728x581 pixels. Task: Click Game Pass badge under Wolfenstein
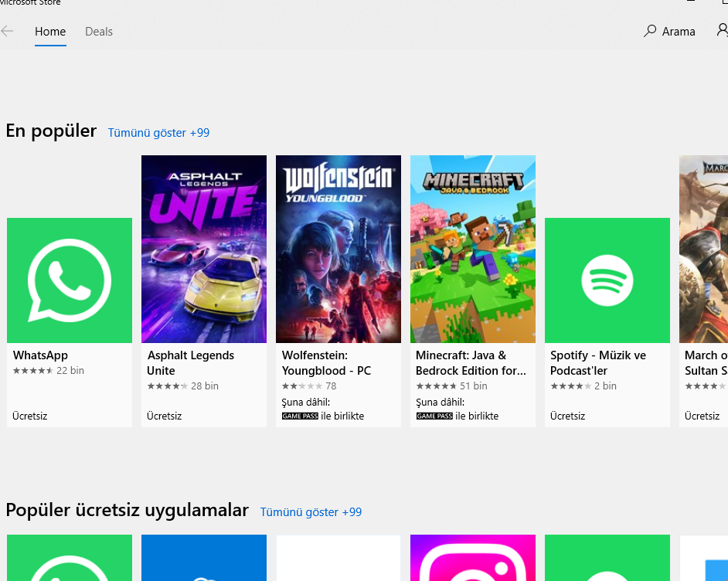tap(300, 416)
